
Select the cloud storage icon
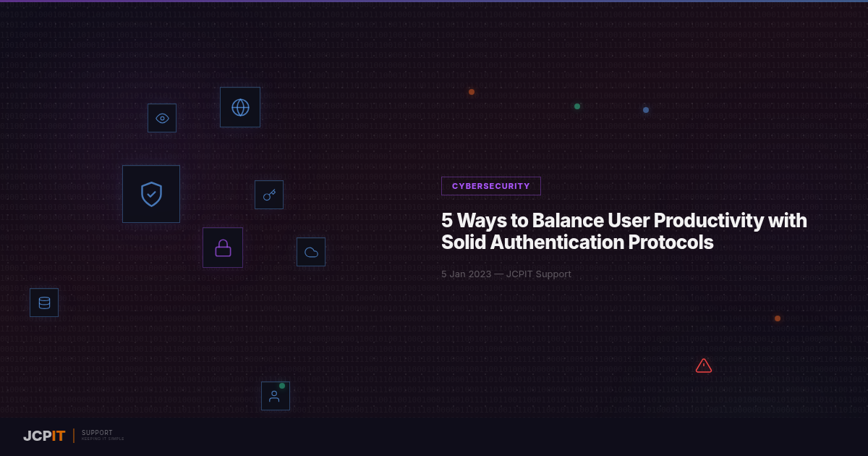(311, 251)
